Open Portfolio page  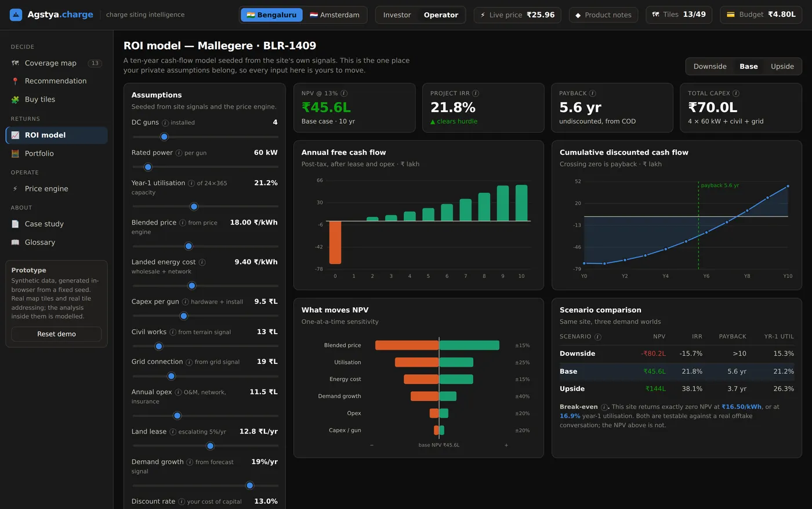(57, 154)
